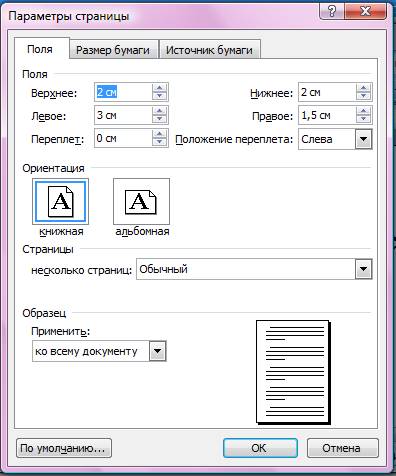This screenshot has width=396, height=476.
Task: Click the page preview thumbnail in Образец
Action: point(293,372)
